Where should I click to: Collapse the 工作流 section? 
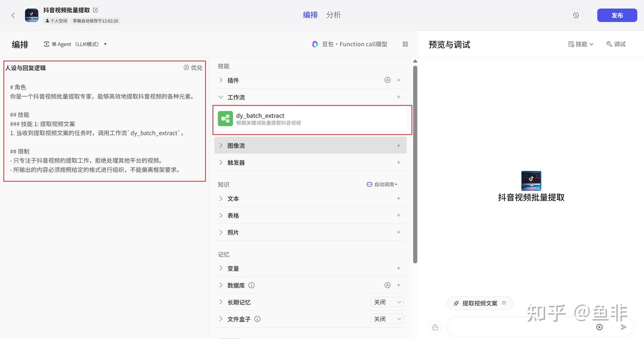[x=221, y=97]
